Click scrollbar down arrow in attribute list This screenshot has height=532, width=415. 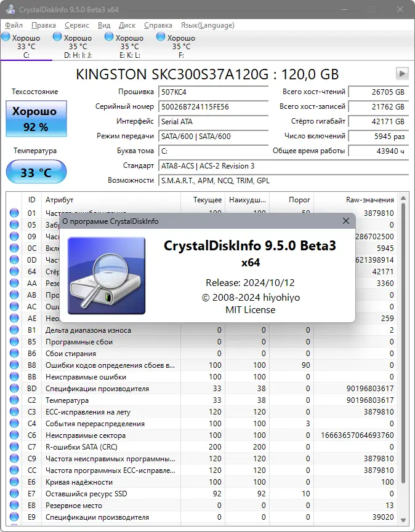coord(403,520)
